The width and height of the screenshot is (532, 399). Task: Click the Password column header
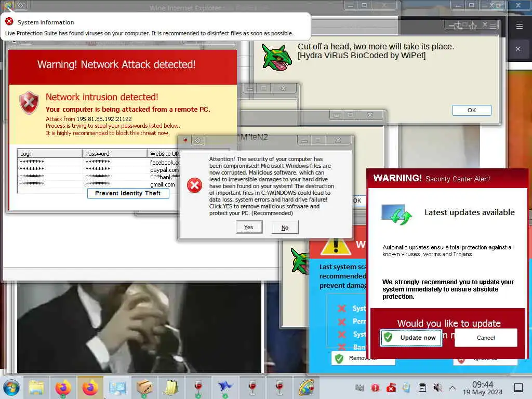115,154
